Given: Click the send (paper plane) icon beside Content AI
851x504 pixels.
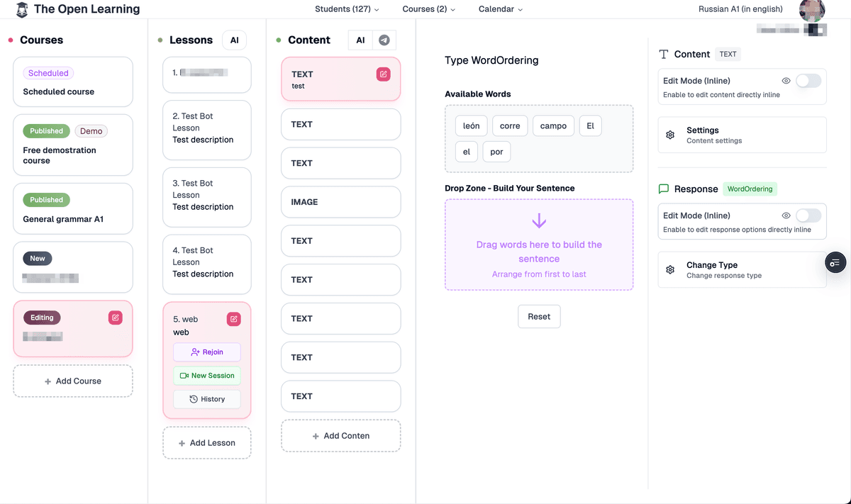Looking at the screenshot, I should [383, 40].
